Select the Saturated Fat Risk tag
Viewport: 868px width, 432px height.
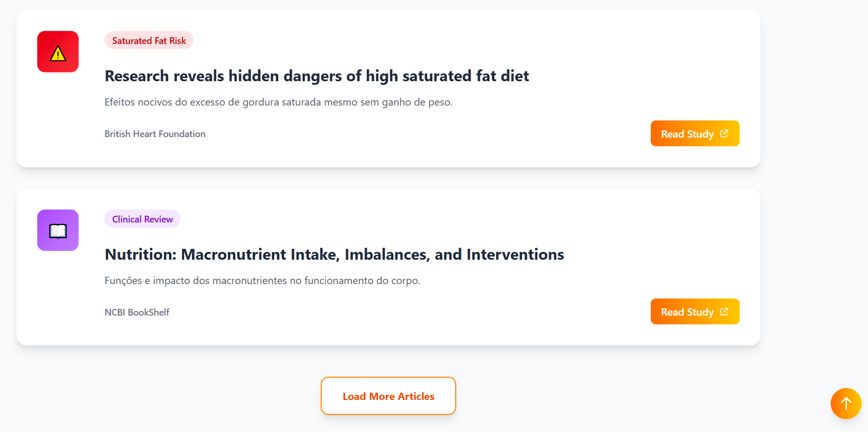click(149, 40)
